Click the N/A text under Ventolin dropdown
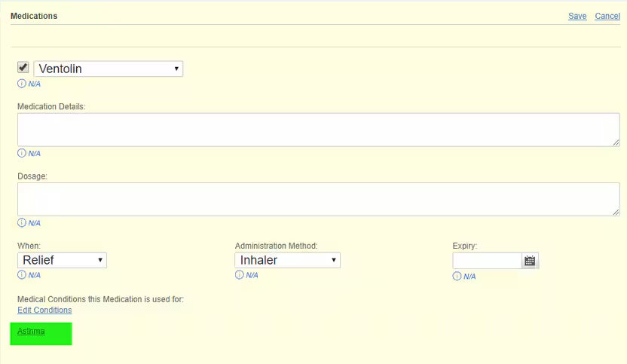 [x=35, y=84]
